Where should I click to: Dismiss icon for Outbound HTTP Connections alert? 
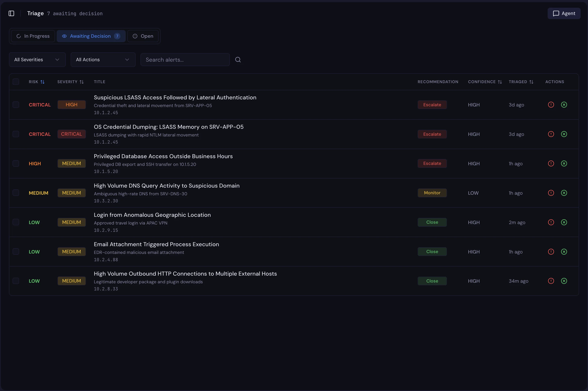pyautogui.click(x=564, y=281)
